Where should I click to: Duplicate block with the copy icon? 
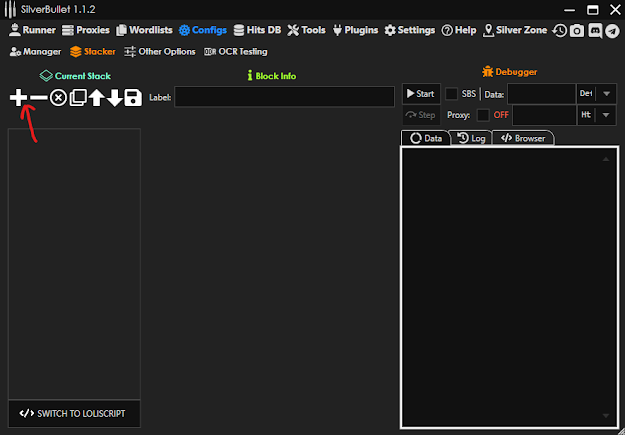coord(78,98)
